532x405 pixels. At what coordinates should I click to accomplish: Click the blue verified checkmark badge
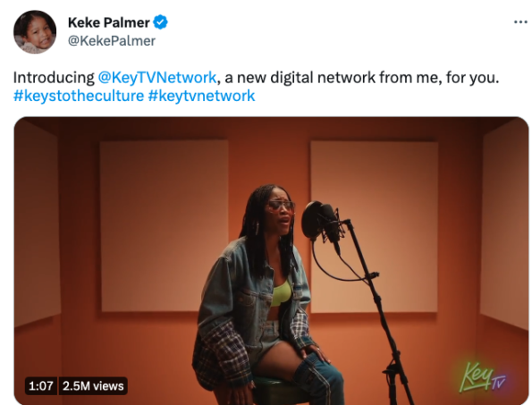pyautogui.click(x=160, y=22)
